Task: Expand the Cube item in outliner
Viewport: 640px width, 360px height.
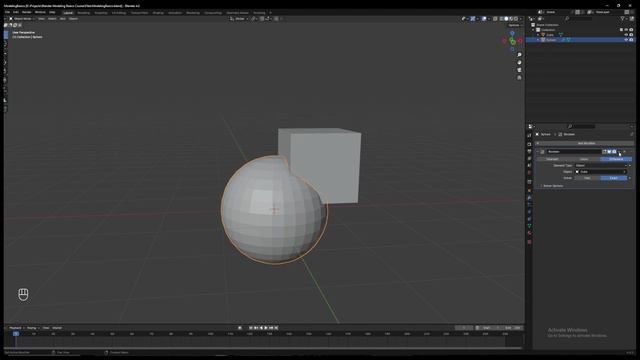Action: (x=538, y=35)
